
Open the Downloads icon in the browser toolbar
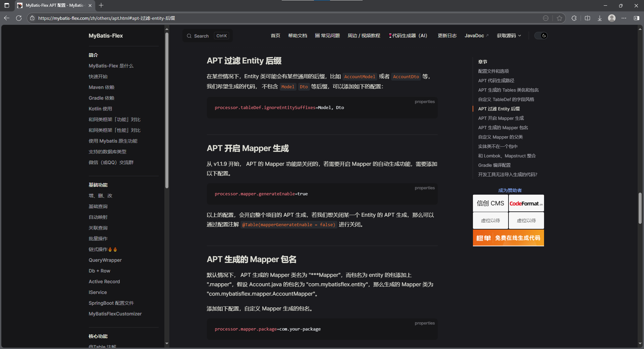pyautogui.click(x=599, y=18)
